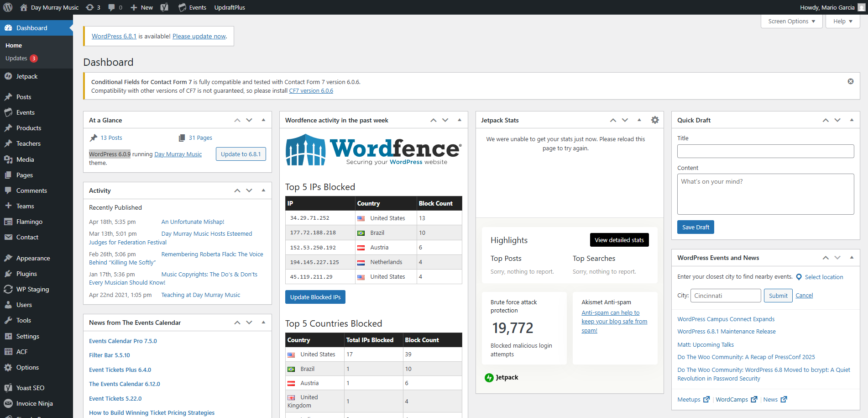This screenshot has height=418, width=868.
Task: Open Tools menu item
Action: click(x=37, y=320)
